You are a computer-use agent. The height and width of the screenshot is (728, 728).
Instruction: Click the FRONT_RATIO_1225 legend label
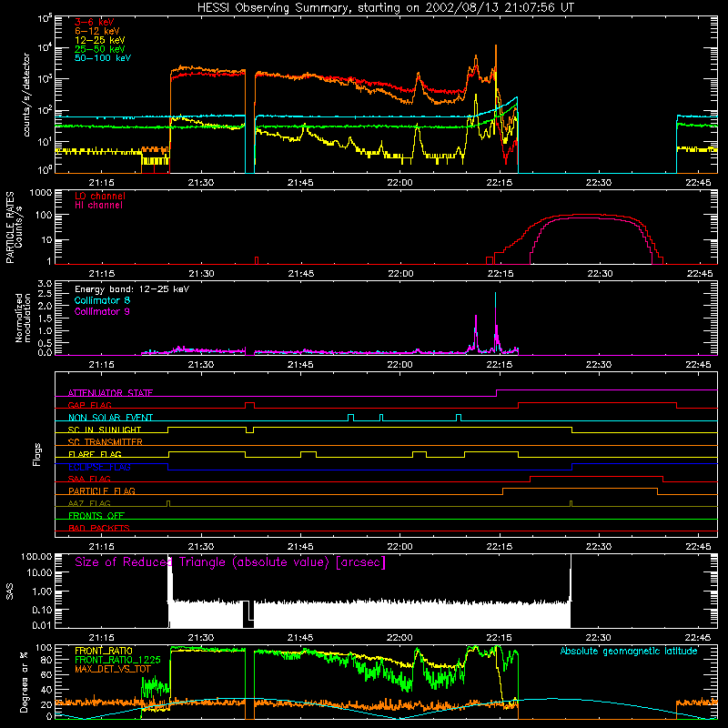tap(117, 660)
